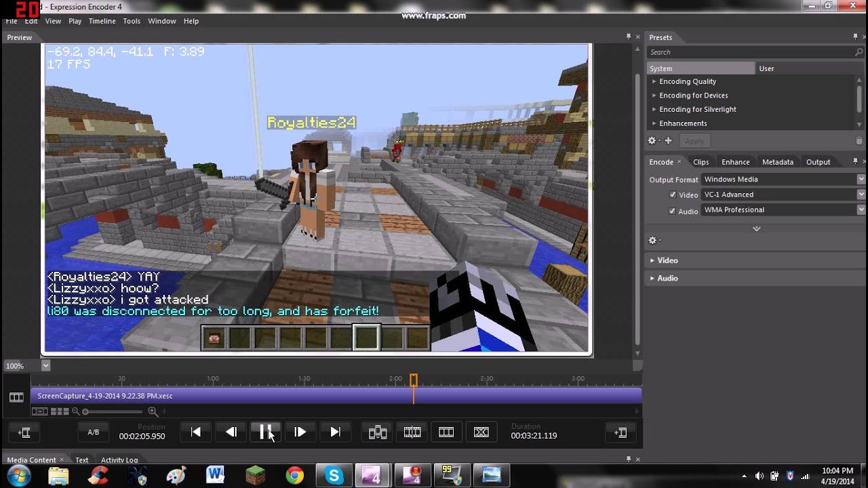Click the filmstrip icon at the timeline track header
Viewport: 868px width, 488px height.
tap(16, 396)
